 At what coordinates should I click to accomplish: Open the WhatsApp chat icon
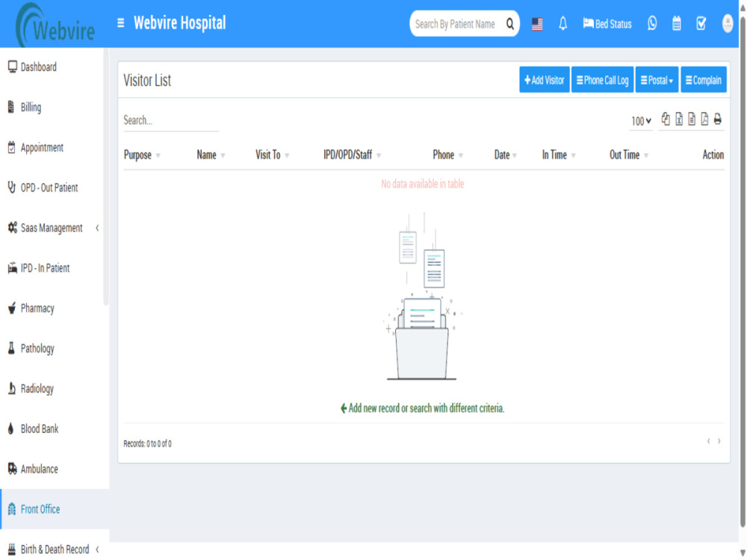[x=652, y=23]
